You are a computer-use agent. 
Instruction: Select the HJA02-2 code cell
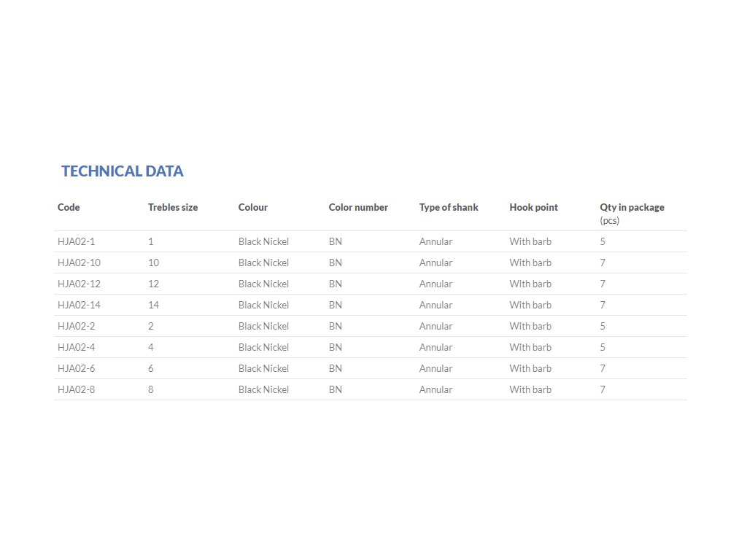pyautogui.click(x=77, y=326)
